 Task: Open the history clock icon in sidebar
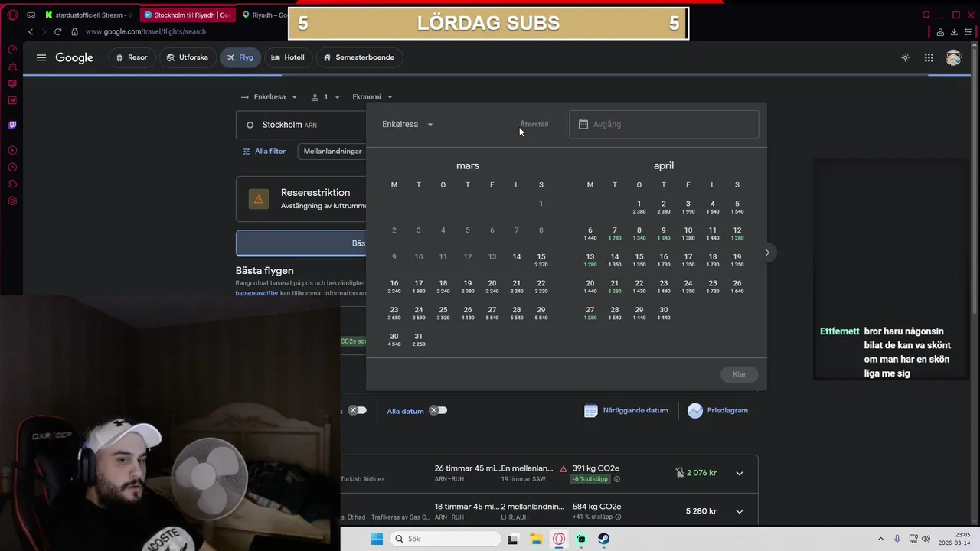pos(12,168)
